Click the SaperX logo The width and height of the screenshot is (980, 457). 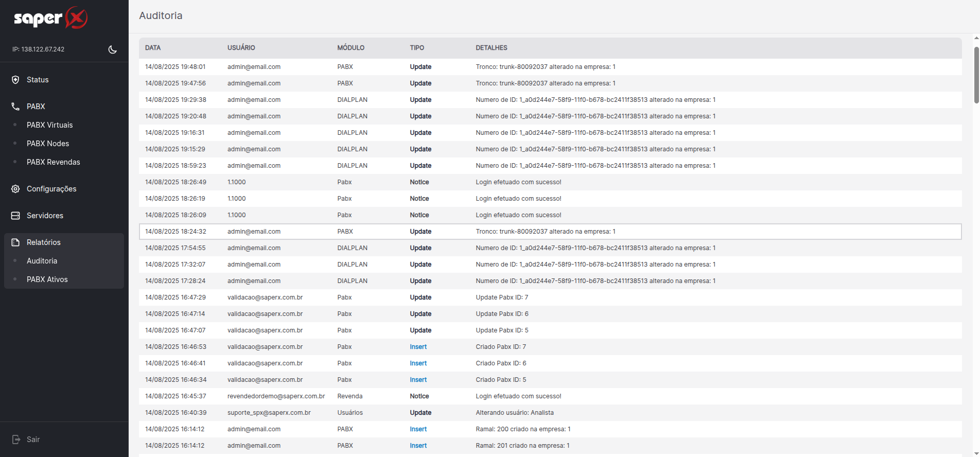click(50, 18)
